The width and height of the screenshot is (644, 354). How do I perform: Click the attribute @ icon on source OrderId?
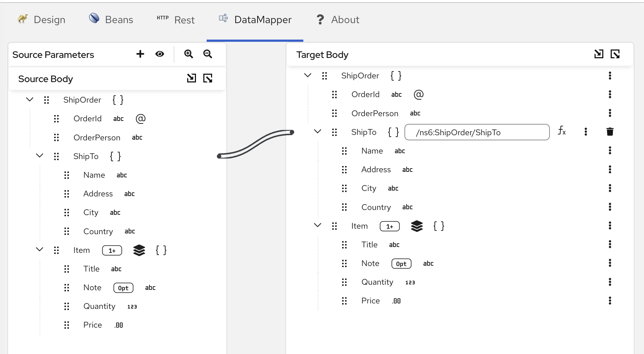pyautogui.click(x=141, y=119)
